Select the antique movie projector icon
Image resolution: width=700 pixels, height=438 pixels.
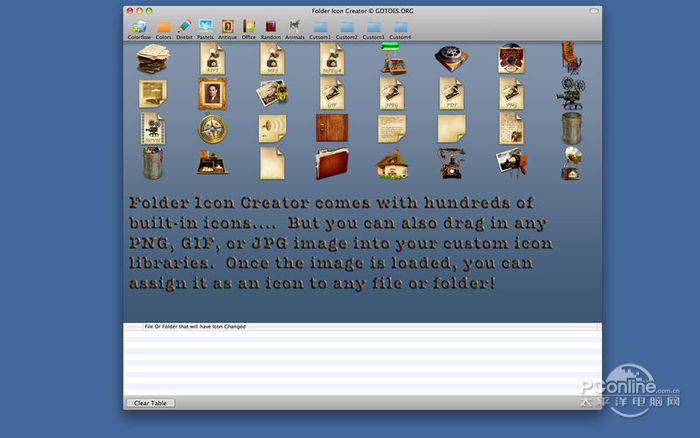click(571, 94)
